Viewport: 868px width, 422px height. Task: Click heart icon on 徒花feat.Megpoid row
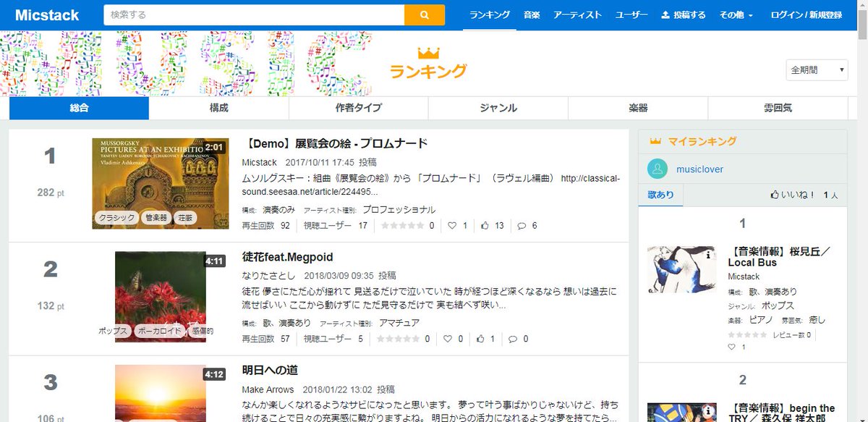coord(448,339)
